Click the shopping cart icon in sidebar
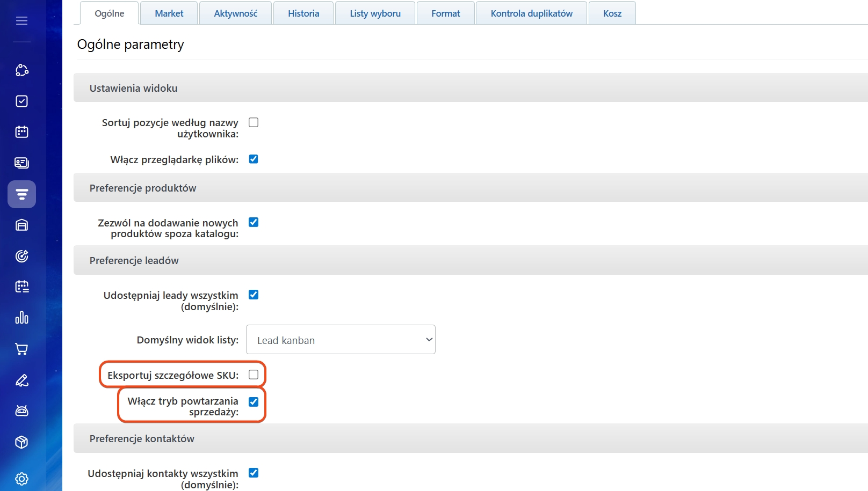Viewport: 868px width, 491px height. [x=21, y=349]
